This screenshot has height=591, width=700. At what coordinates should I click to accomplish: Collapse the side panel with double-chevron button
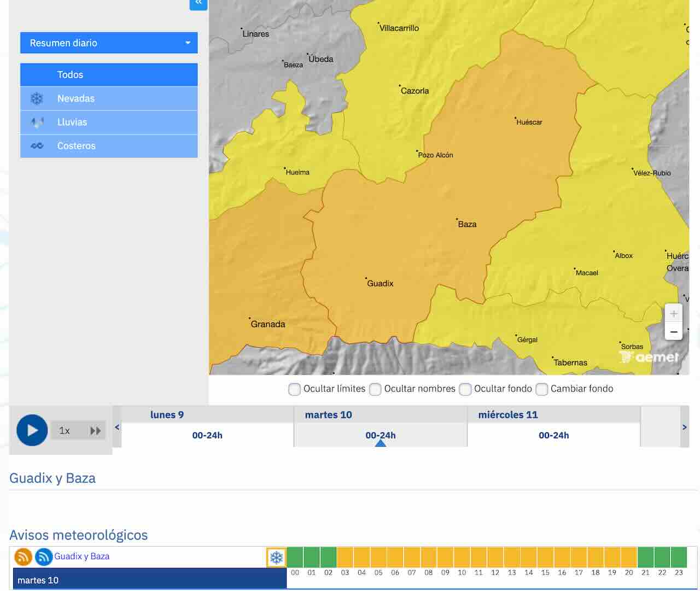[199, 4]
